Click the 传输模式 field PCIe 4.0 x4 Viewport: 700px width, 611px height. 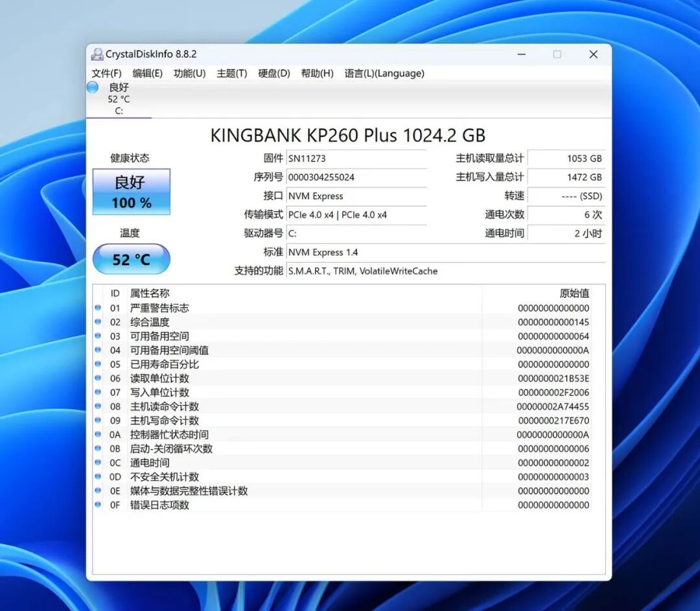coord(356,214)
